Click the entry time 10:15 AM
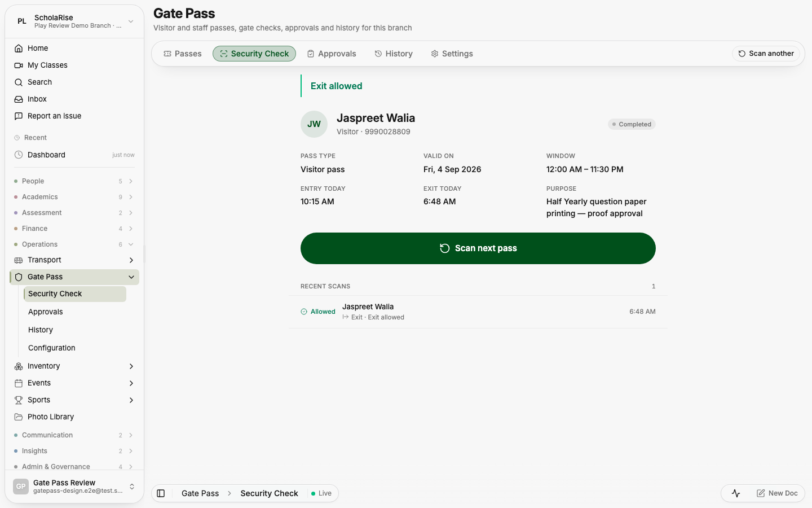This screenshot has height=508, width=812. coord(317,202)
